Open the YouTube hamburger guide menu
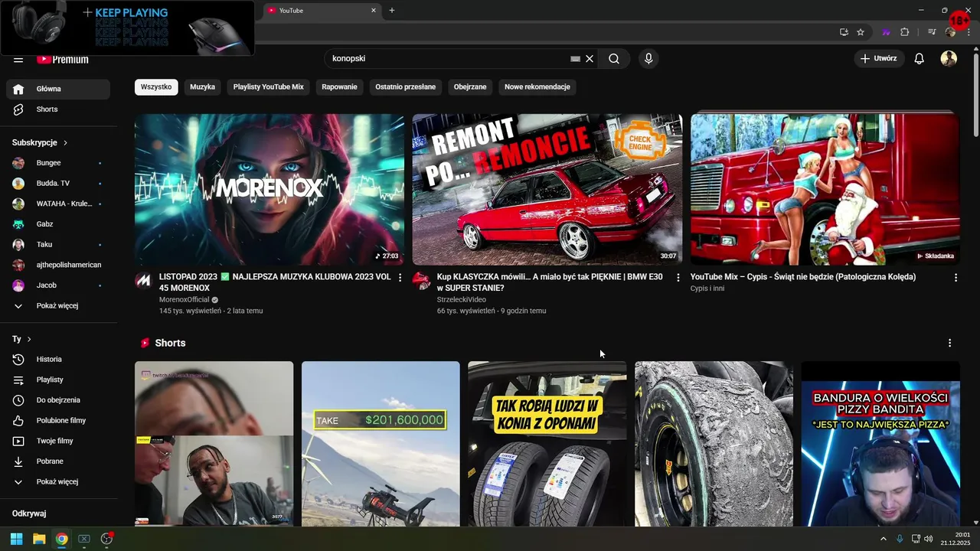The image size is (980, 551). click(x=18, y=59)
